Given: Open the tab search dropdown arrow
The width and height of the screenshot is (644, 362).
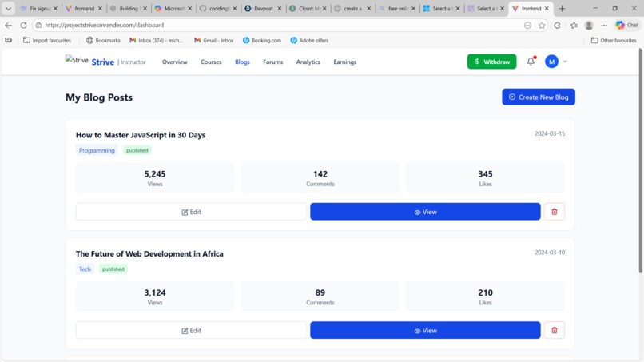Looking at the screenshot, I should coord(8,8).
